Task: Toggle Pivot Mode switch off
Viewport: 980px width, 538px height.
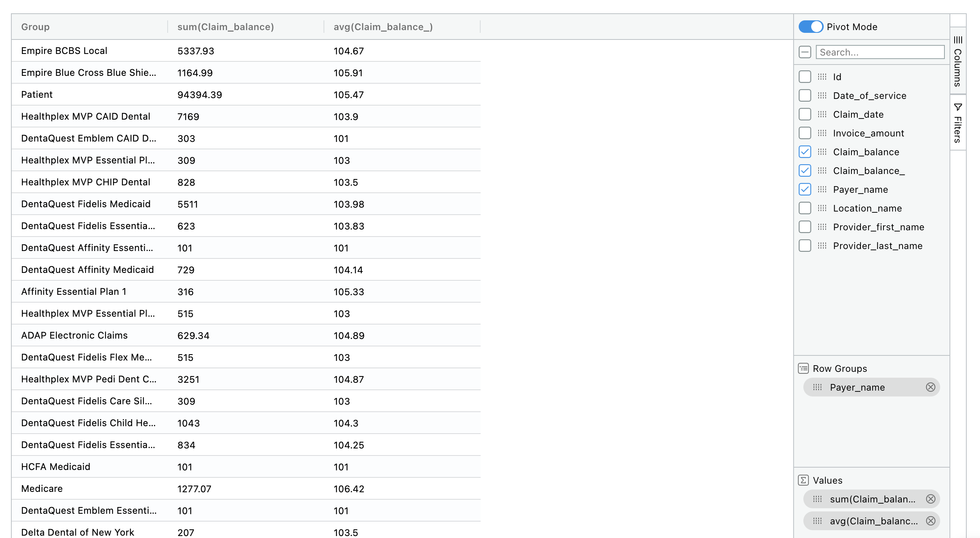Action: 810,27
